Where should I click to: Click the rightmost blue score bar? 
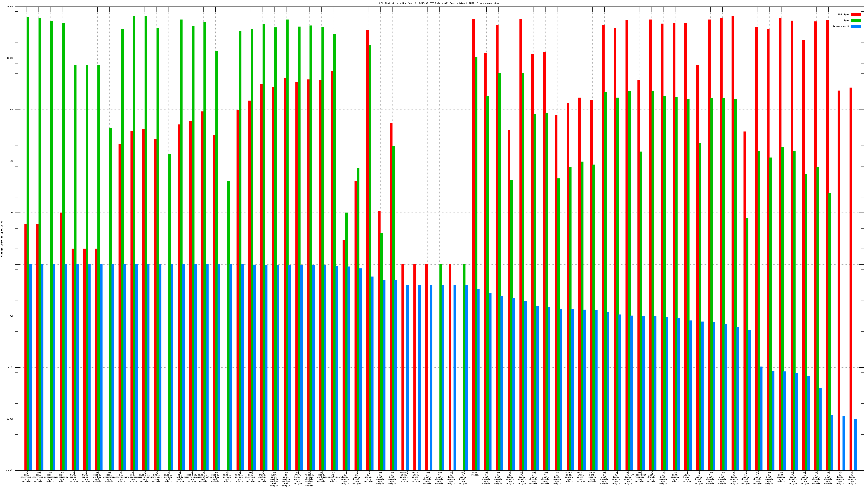(x=856, y=445)
